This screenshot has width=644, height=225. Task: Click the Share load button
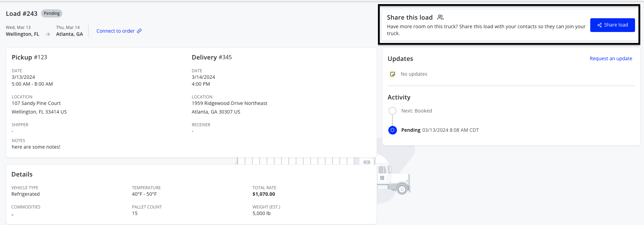pyautogui.click(x=612, y=25)
